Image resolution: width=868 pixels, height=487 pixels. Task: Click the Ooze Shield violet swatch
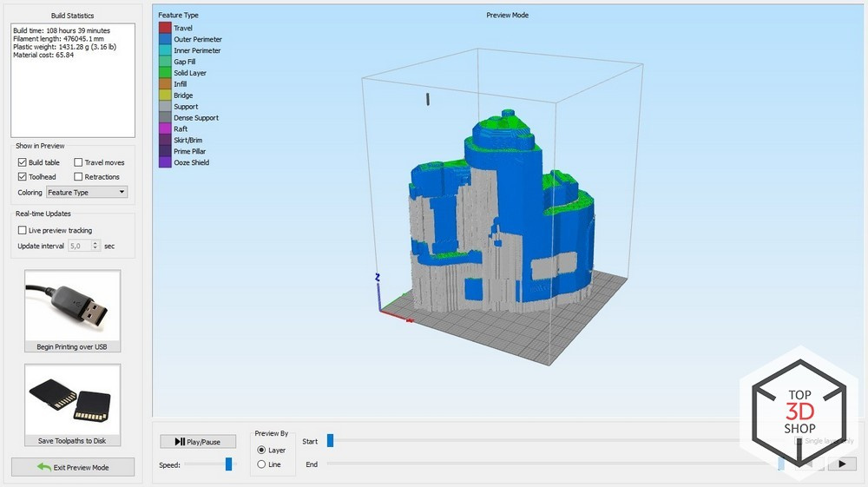click(x=165, y=162)
